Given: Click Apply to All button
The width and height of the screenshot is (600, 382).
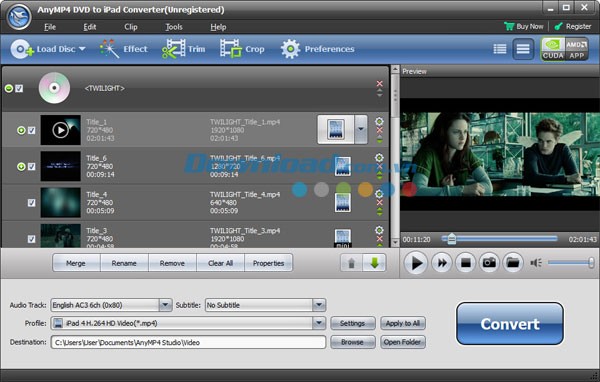Looking at the screenshot, I should (403, 323).
